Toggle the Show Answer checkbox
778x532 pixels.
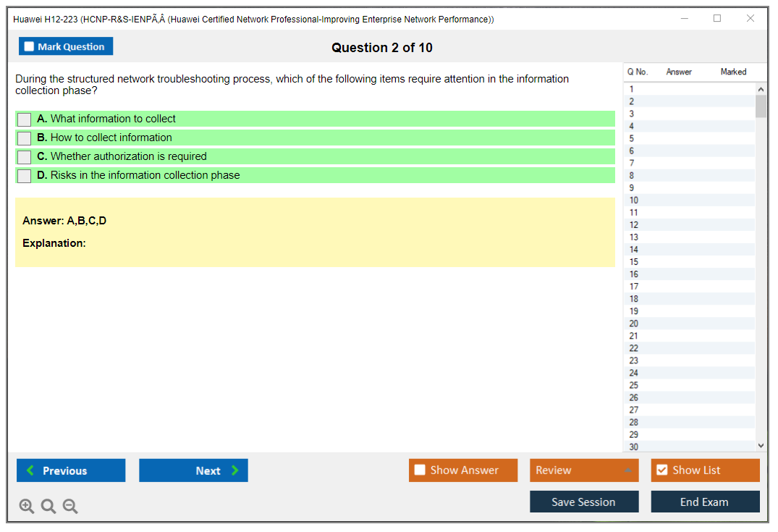coord(420,470)
